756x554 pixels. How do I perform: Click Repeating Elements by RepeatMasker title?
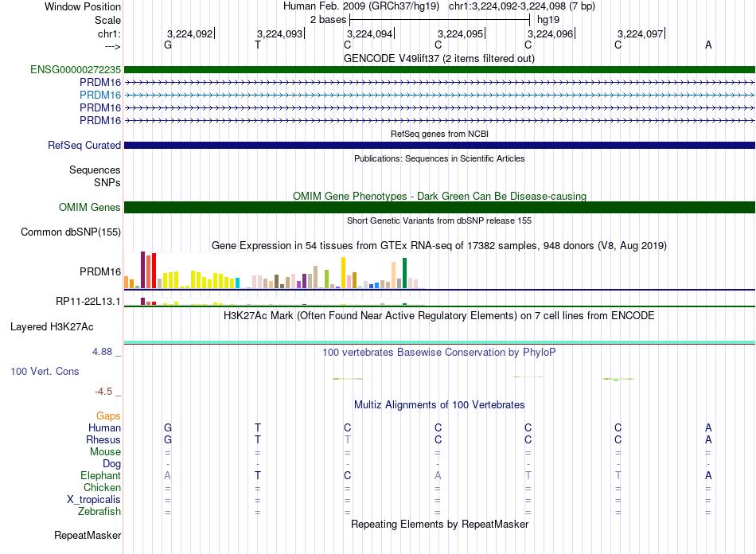440,524
